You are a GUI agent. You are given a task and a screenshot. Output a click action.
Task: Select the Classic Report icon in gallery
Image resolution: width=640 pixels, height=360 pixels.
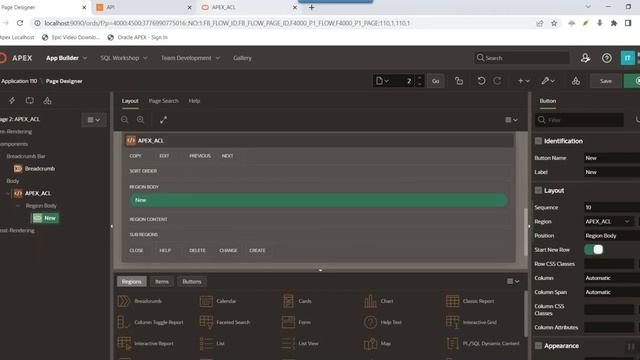pyautogui.click(x=452, y=301)
